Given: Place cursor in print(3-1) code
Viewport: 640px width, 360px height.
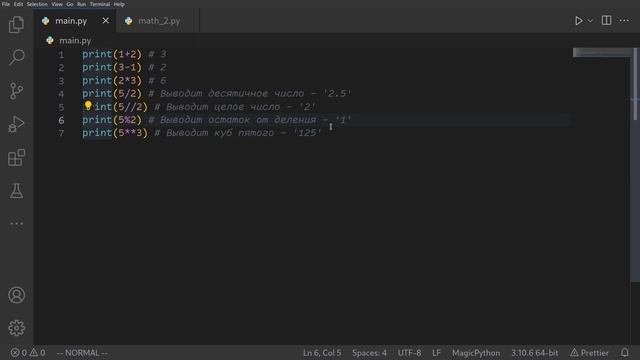Looking at the screenshot, I should tap(112, 67).
